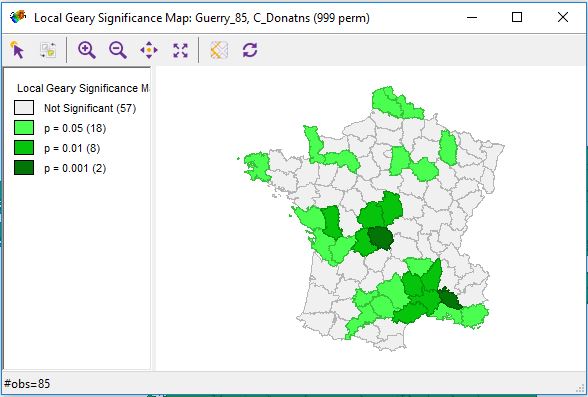This screenshot has width=588, height=397.
Task: Click the Refresh map icon
Action: pyautogui.click(x=250, y=50)
